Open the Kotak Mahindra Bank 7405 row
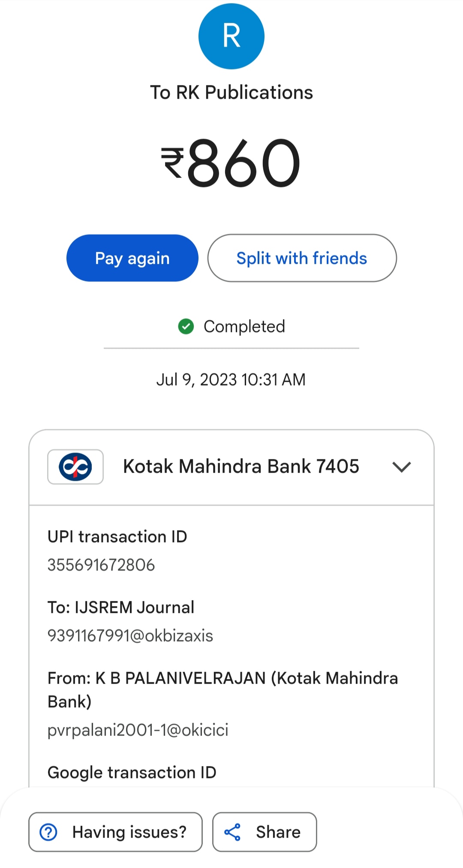Screen dimensions: 463x868 (241, 467)
